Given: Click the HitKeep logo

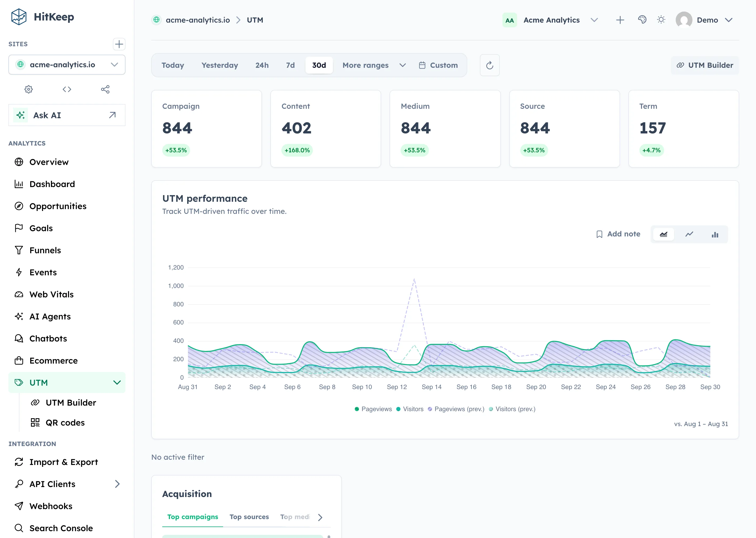Looking at the screenshot, I should 42,17.
